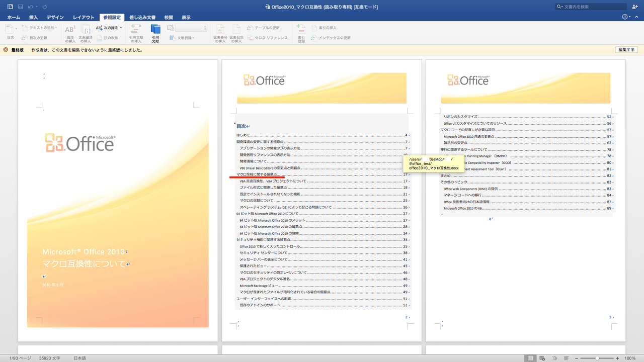Open the 差し込み文書 tab
This screenshot has width=644, height=362.
[x=142, y=18]
